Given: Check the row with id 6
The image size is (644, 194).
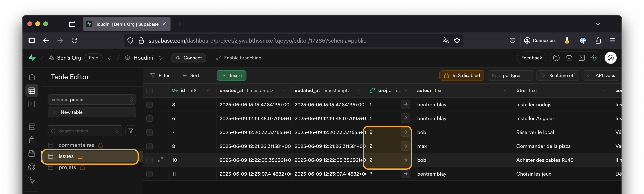Looking at the screenshot, I should point(149,118).
